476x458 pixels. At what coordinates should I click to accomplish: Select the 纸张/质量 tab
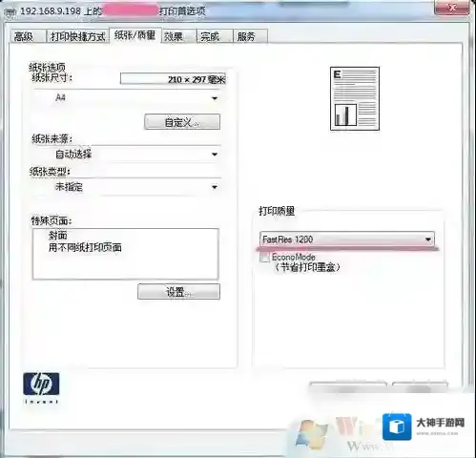point(135,34)
